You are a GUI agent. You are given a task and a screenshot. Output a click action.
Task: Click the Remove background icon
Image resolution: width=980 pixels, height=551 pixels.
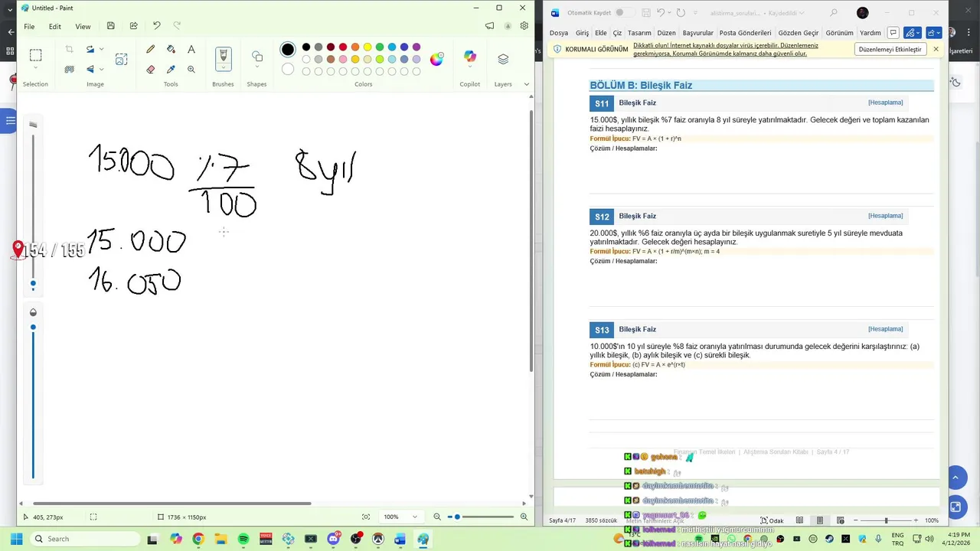[69, 69]
